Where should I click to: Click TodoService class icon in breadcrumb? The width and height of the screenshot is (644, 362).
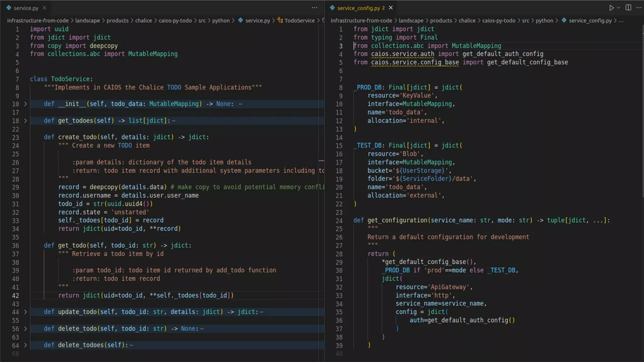(280, 20)
